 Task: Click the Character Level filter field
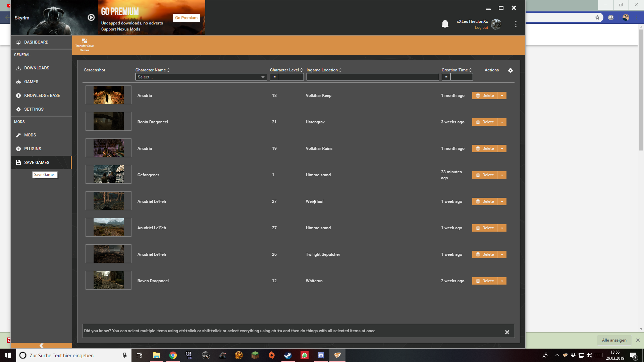coord(291,77)
